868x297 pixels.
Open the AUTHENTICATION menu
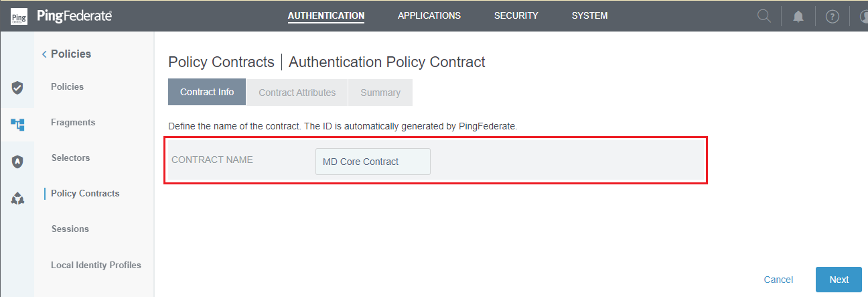326,15
